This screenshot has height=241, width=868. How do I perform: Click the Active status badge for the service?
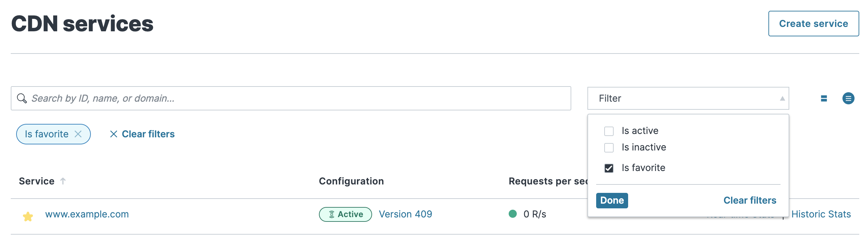(x=346, y=214)
